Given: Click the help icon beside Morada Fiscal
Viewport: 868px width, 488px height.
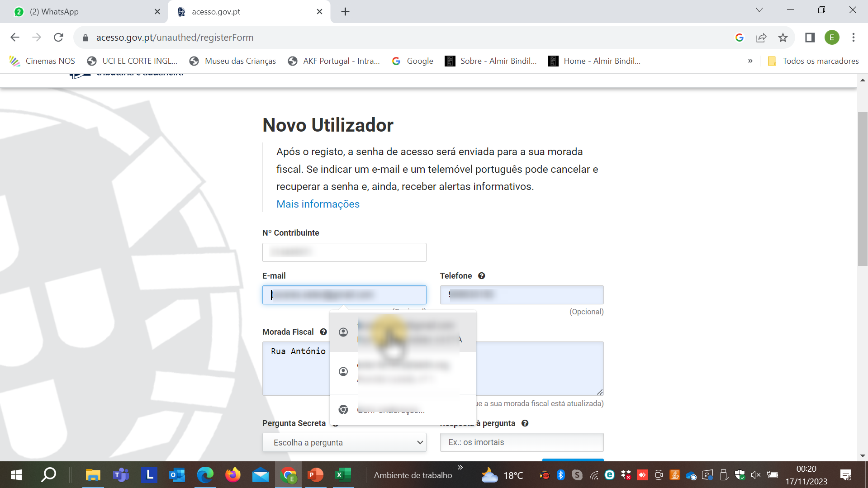Looking at the screenshot, I should tap(323, 332).
